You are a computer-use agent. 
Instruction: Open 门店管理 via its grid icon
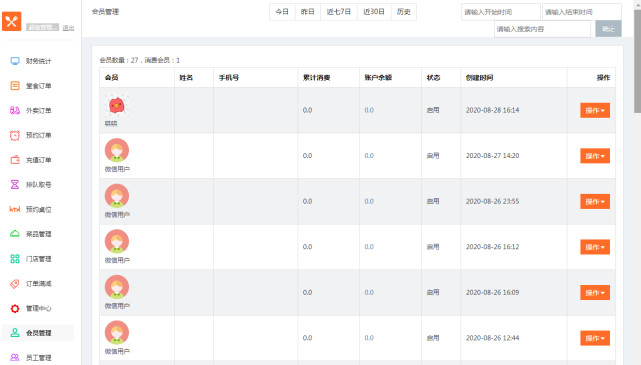(x=15, y=259)
